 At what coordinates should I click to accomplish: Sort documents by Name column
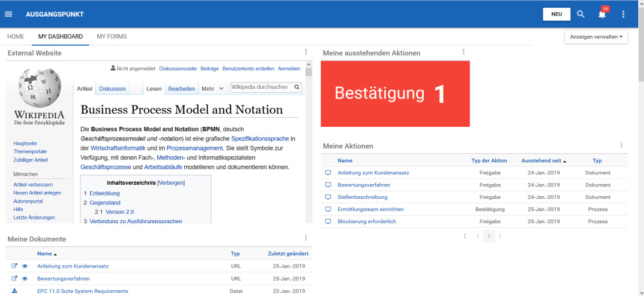(x=46, y=254)
